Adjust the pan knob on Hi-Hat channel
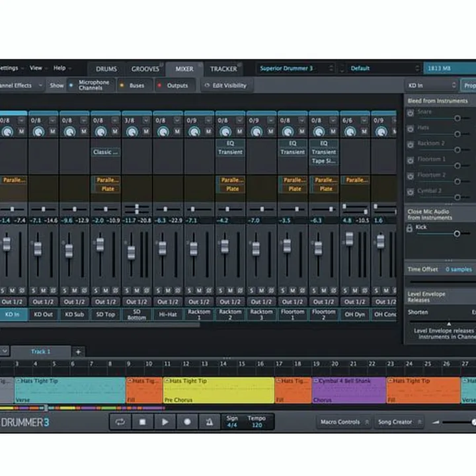Image resolution: width=476 pixels, height=476 pixels. 163,132
